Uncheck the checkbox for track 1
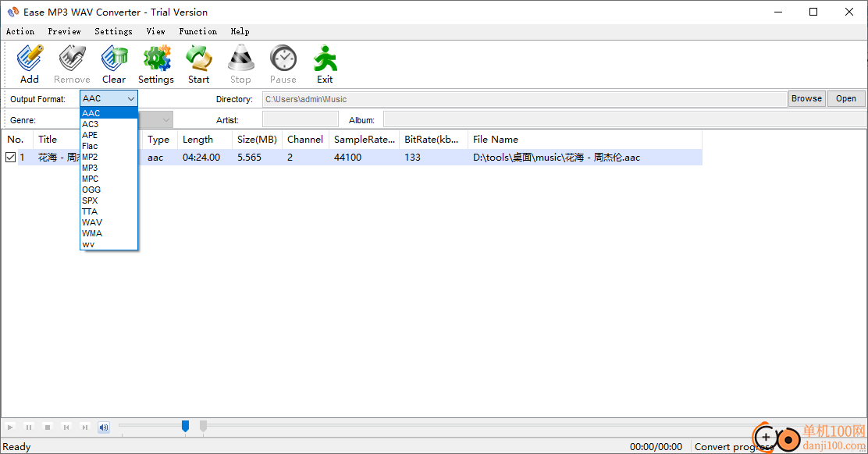868x454 pixels. click(10, 157)
